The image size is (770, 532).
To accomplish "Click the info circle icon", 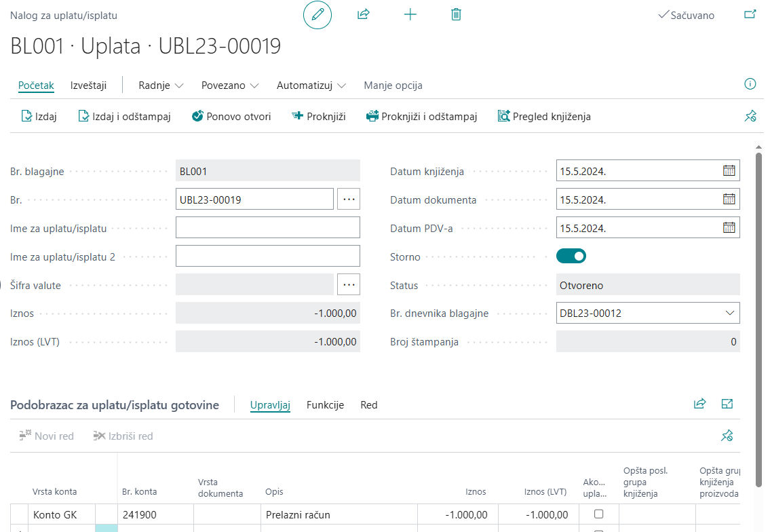I will point(750,84).
